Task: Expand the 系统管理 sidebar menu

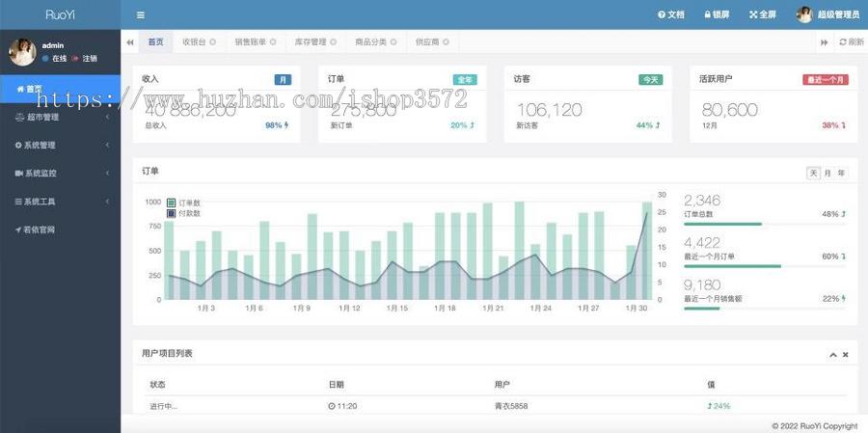Action: 61,145
